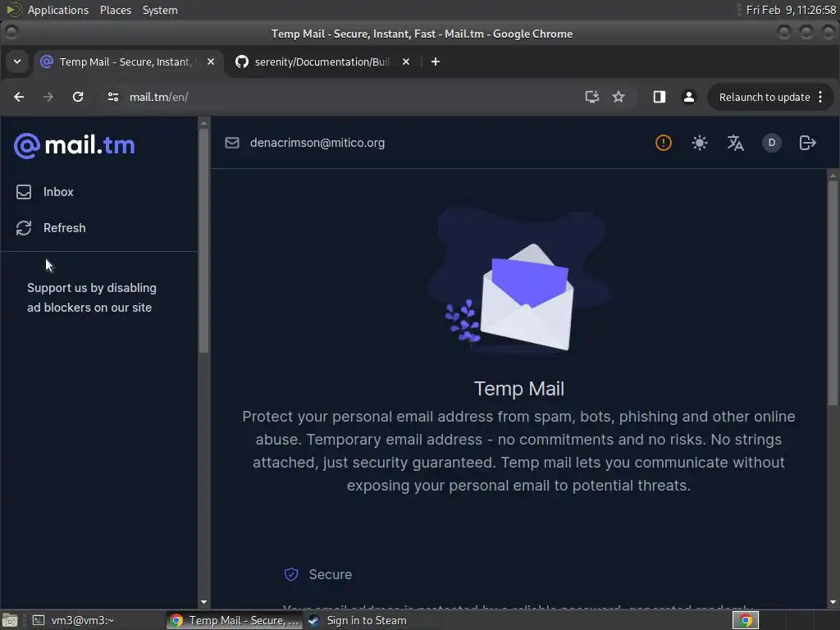The height and width of the screenshot is (630, 840).
Task: Go forward in Chrome history
Action: 48,97
